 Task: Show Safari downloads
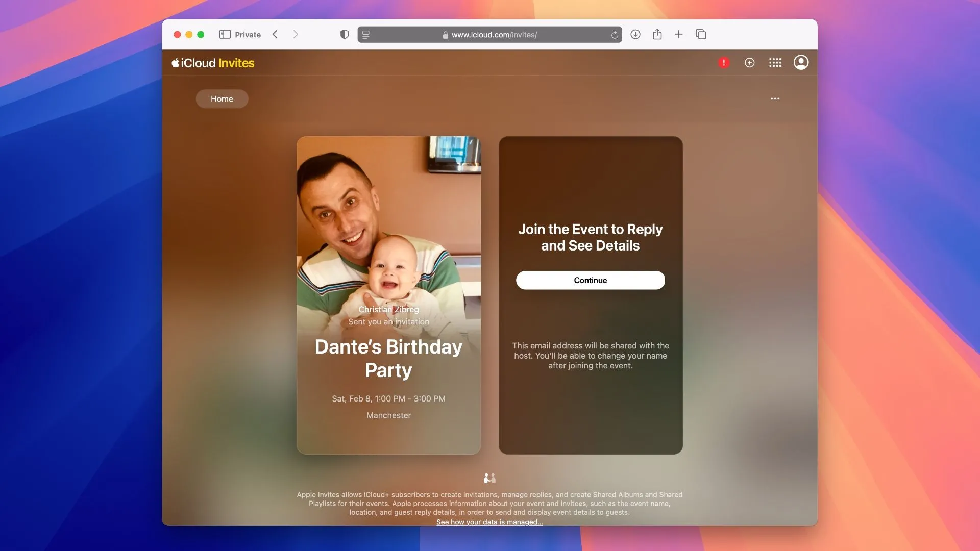pyautogui.click(x=635, y=34)
